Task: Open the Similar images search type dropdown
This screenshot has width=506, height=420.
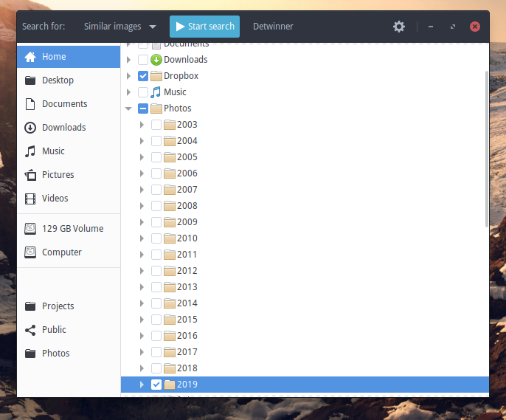Action: click(x=119, y=27)
